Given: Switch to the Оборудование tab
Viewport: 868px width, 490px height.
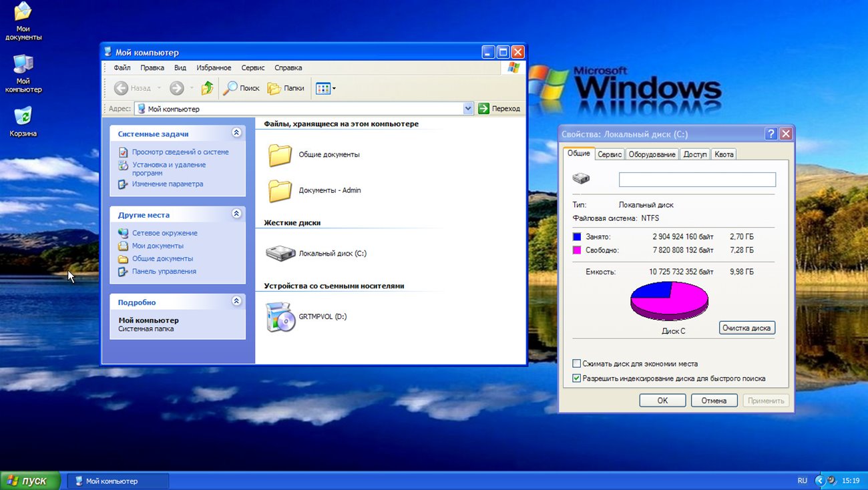Looking at the screenshot, I should click(652, 154).
